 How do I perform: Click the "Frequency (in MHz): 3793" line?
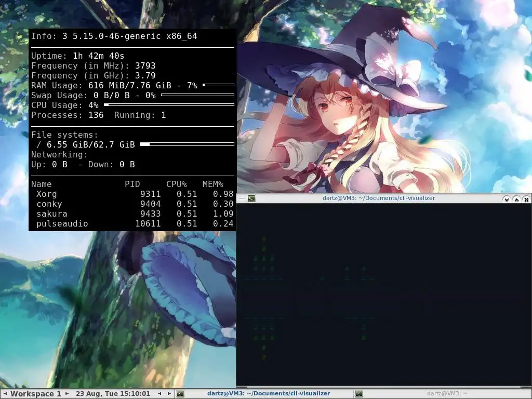[x=94, y=66]
